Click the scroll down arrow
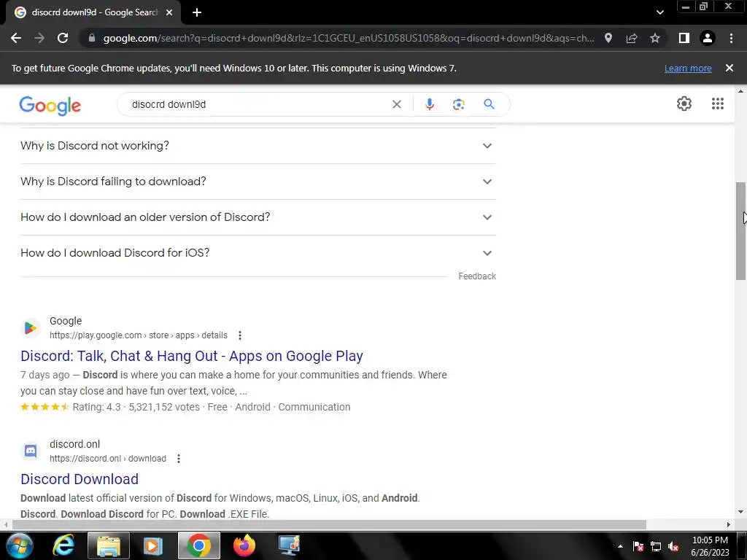Image resolution: width=747 pixels, height=560 pixels. coord(740,513)
